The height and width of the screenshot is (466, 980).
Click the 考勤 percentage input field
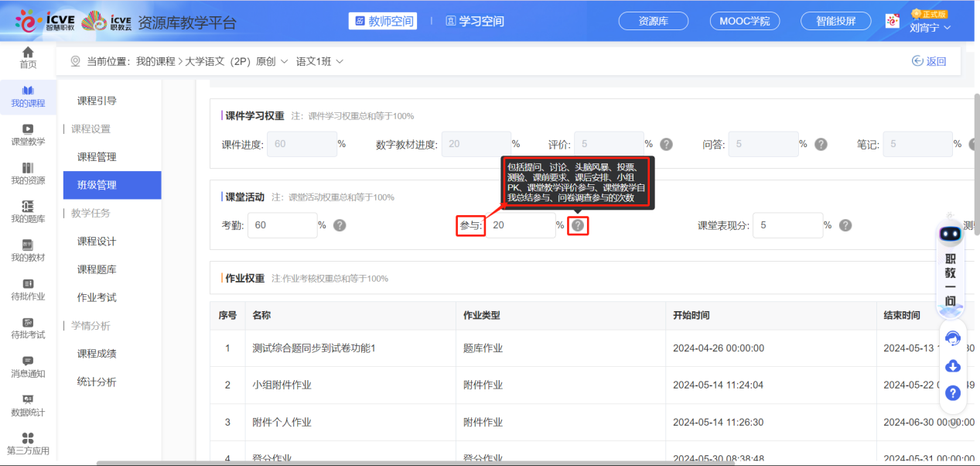(282, 225)
